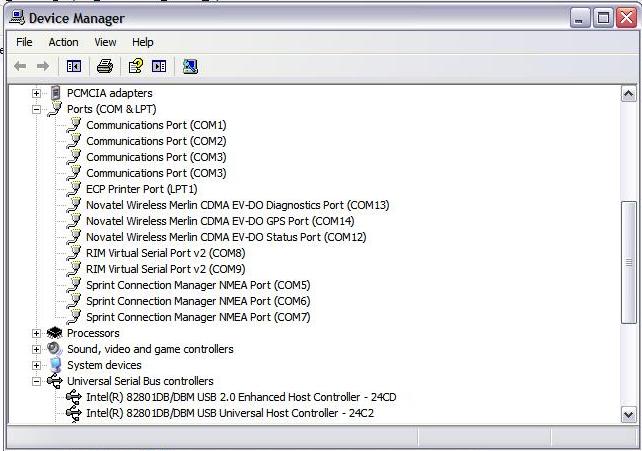642x451 pixels.
Task: Click the COM2 port icon
Action: pos(74,141)
